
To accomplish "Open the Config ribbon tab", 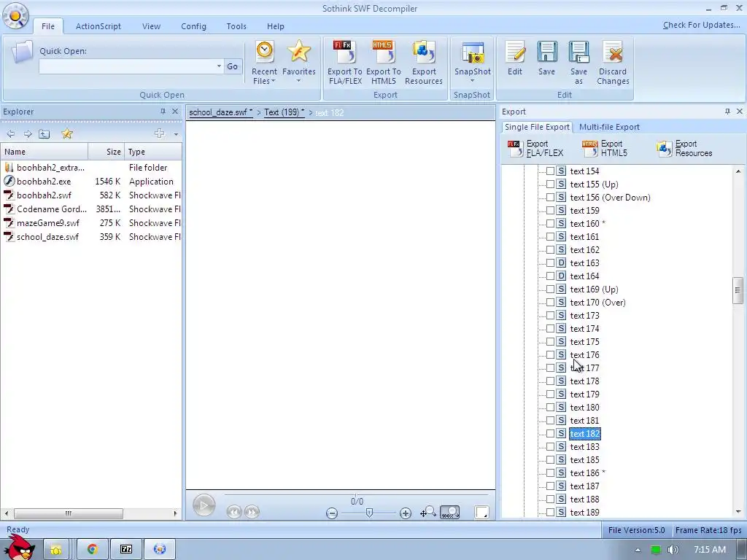I will click(x=193, y=26).
